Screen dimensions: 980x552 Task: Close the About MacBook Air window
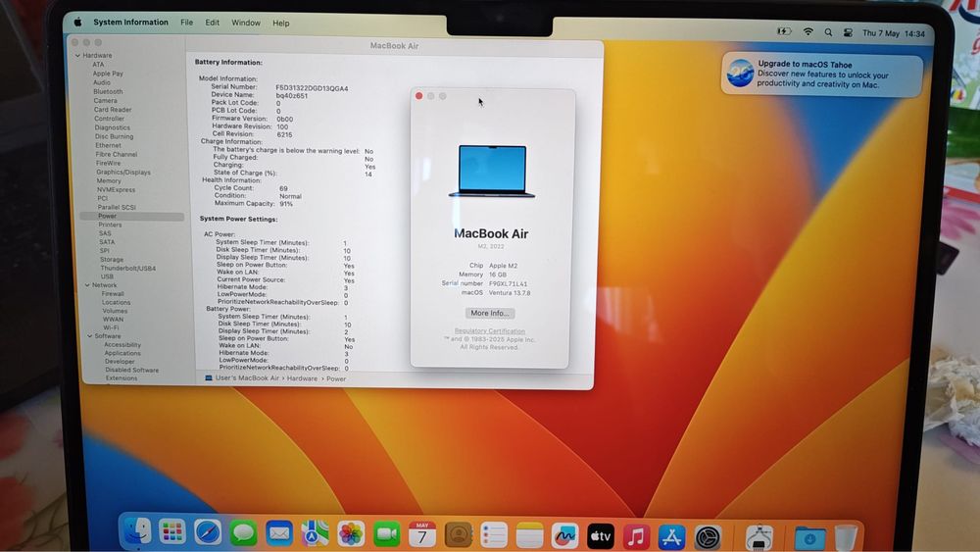pyautogui.click(x=418, y=96)
